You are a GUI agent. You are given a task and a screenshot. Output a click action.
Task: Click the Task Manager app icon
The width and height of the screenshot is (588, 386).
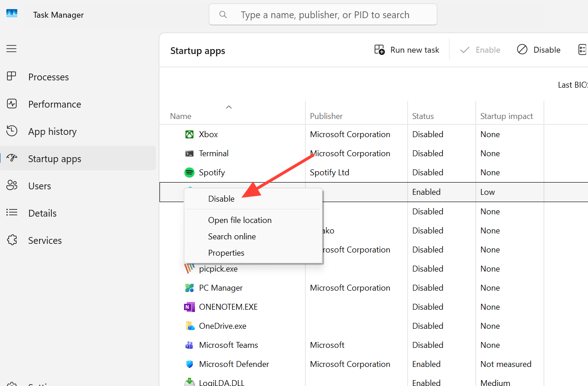[12, 13]
